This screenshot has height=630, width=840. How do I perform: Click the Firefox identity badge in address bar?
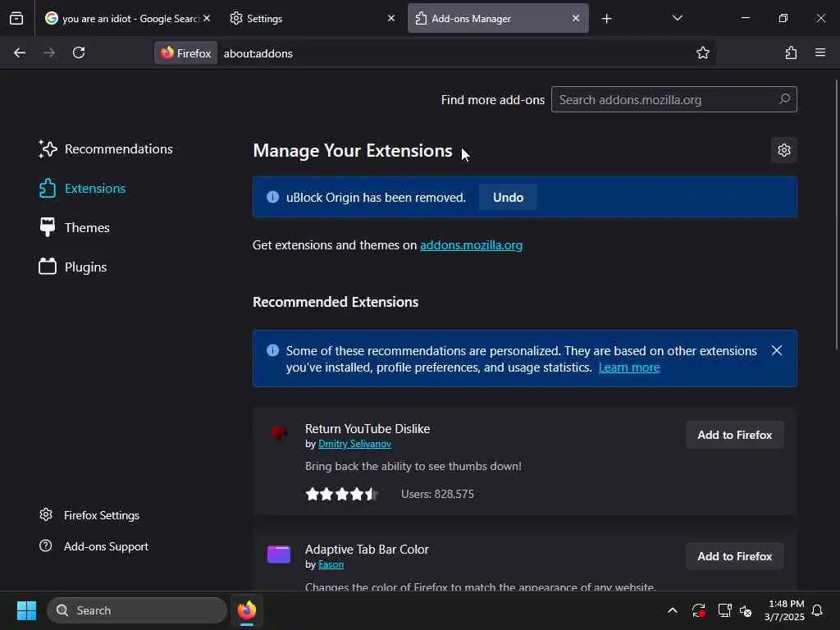tap(186, 53)
